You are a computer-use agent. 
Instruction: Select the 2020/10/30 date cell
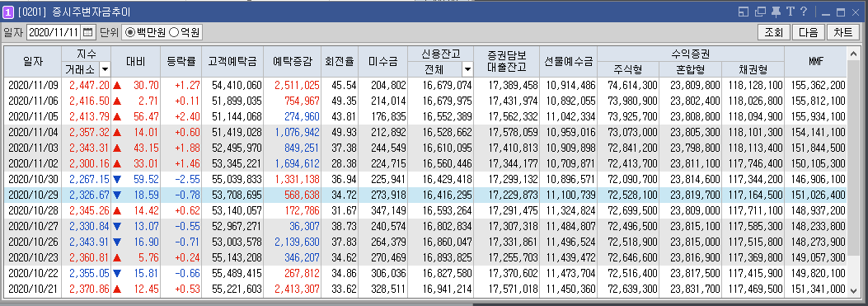click(x=33, y=179)
